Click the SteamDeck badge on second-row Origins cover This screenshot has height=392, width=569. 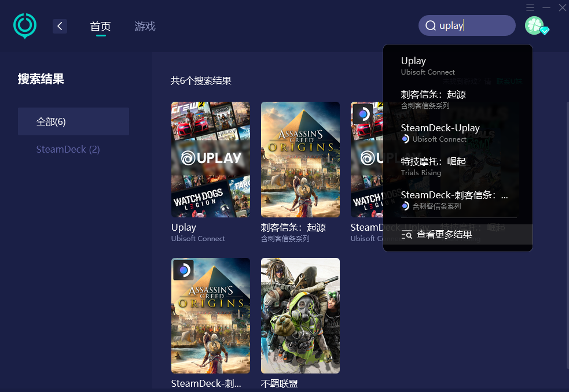183,270
